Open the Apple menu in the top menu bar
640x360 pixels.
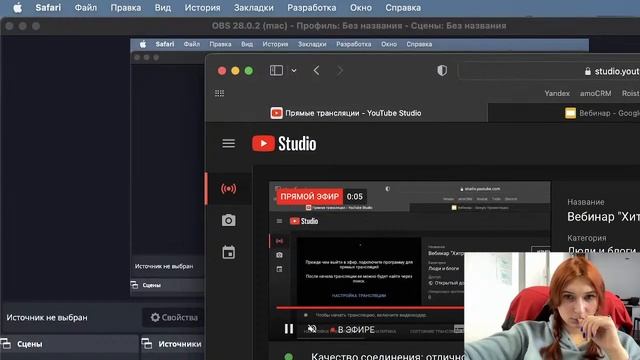18,8
